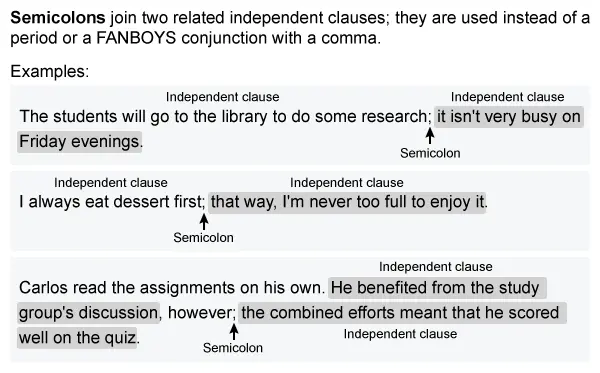The image size is (600, 373).
Task: Click the highlighted text 'Friday evenings.'
Action: (x=80, y=142)
